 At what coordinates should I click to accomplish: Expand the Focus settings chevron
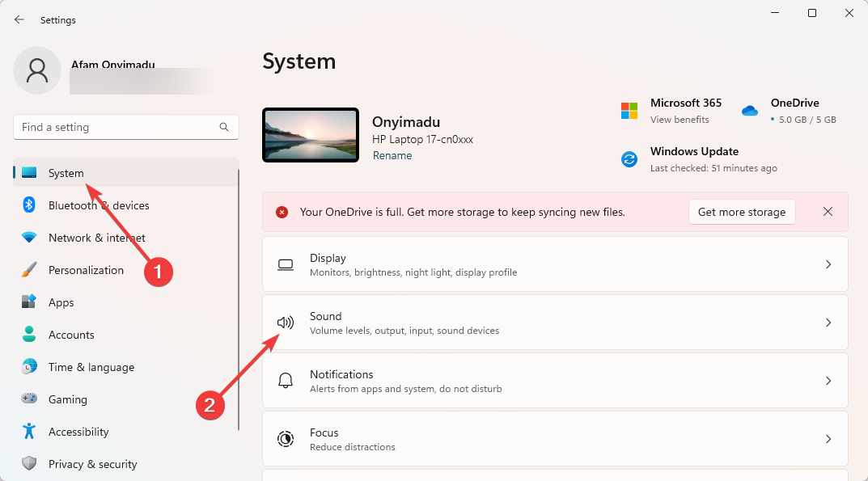(x=828, y=439)
